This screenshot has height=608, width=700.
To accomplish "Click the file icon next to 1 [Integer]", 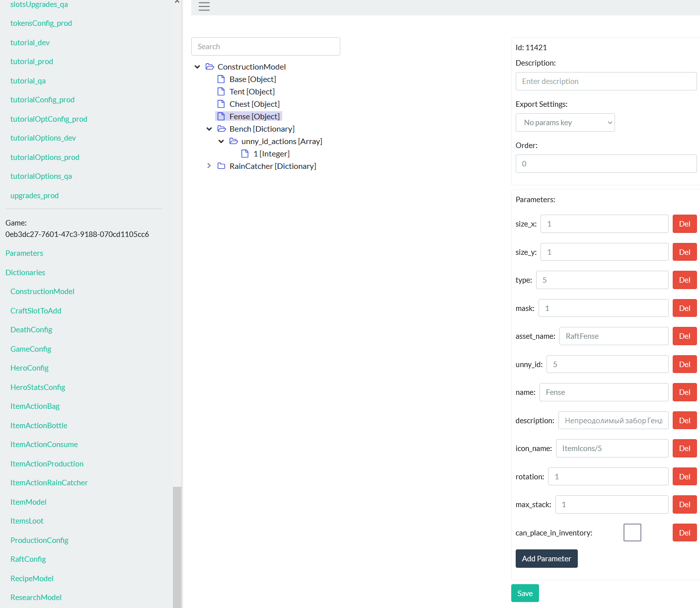I will 245,153.
